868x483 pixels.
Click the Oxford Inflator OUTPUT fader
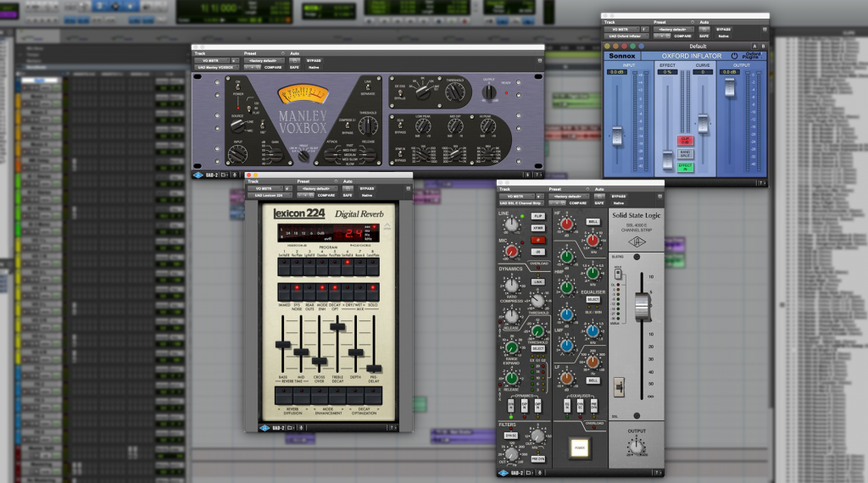point(729,88)
